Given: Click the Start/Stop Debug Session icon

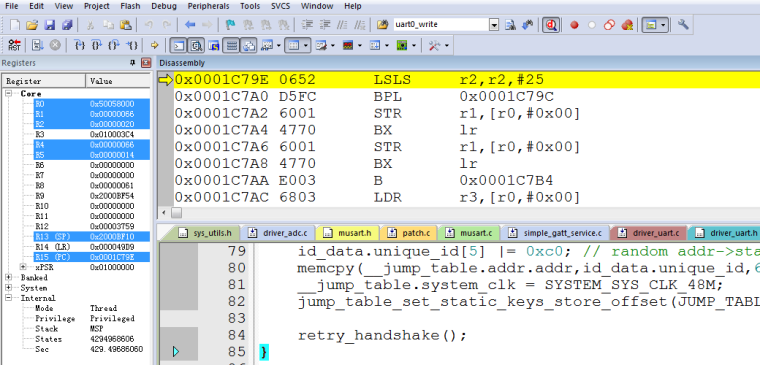Looking at the screenshot, I should point(551,25).
